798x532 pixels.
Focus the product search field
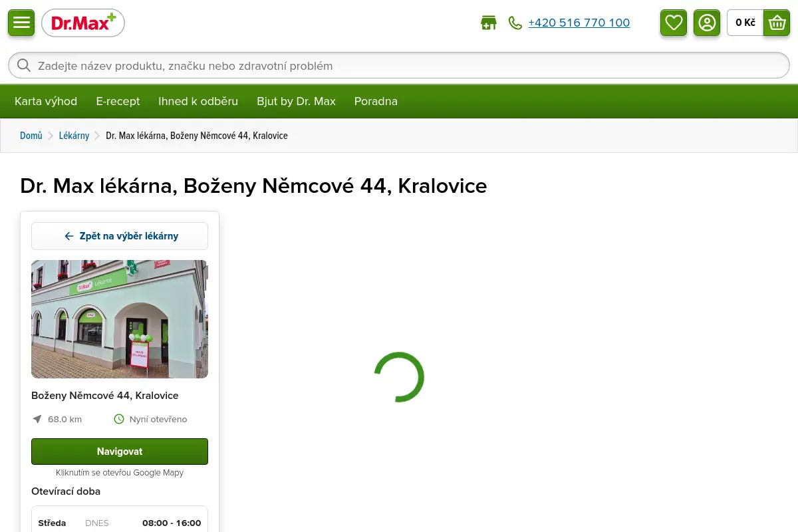(399, 66)
